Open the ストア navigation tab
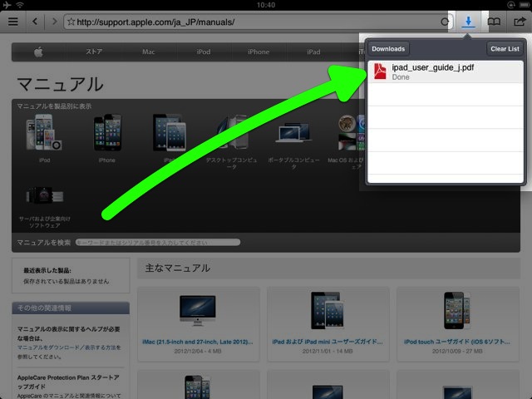532x399 pixels. [x=94, y=52]
